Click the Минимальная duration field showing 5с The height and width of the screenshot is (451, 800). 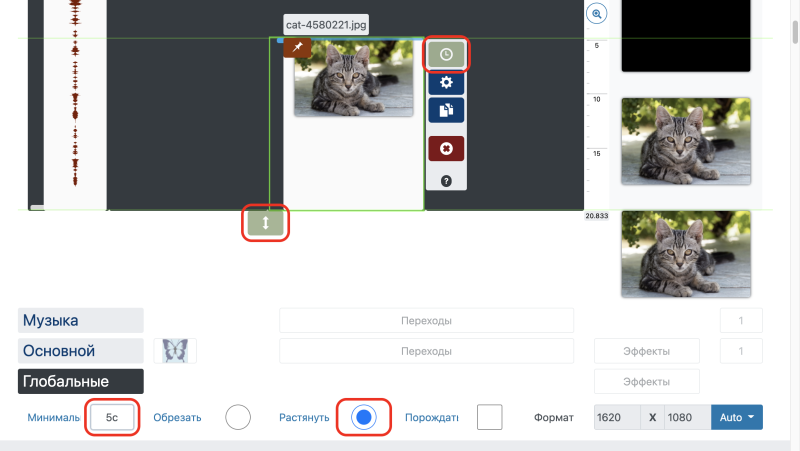(x=112, y=417)
